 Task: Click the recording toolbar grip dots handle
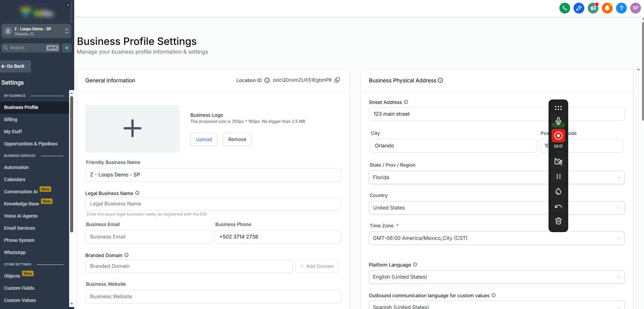[x=558, y=108]
